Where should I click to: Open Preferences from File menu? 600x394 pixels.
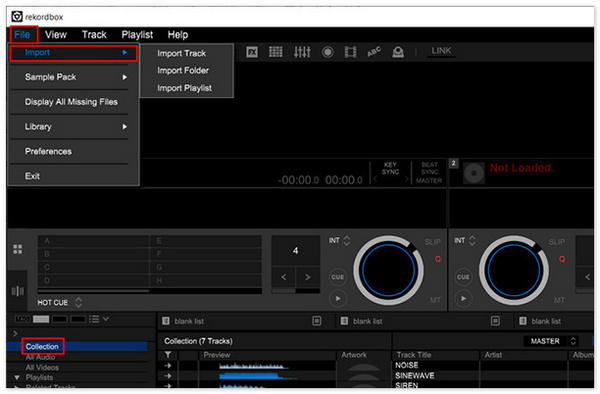coord(48,151)
